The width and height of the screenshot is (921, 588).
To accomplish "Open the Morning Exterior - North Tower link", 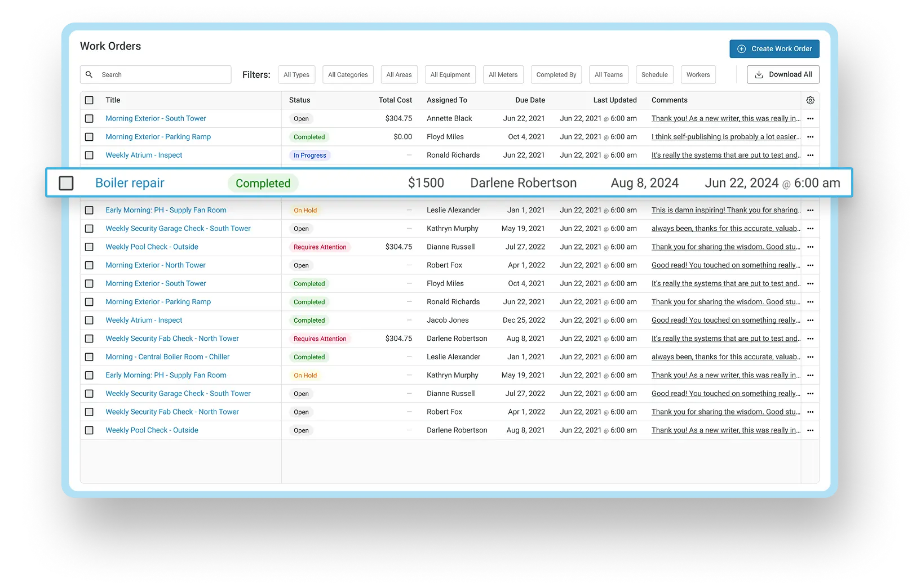I will (156, 265).
